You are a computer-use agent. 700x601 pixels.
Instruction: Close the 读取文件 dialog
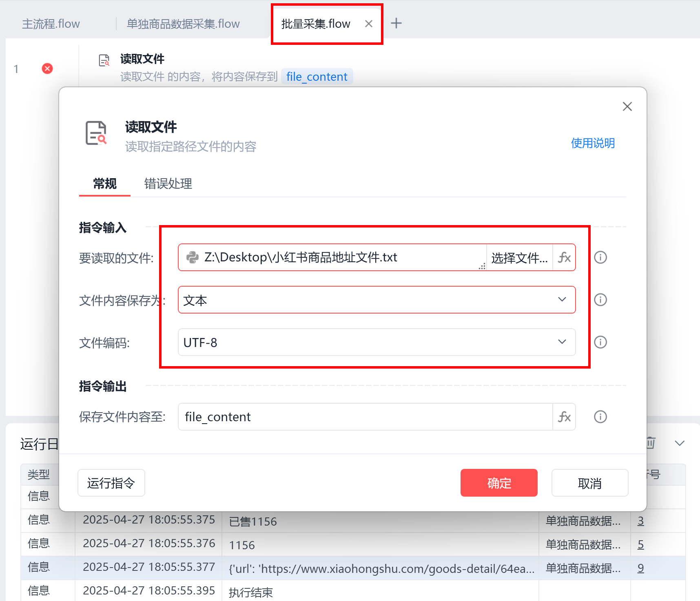pyautogui.click(x=627, y=106)
